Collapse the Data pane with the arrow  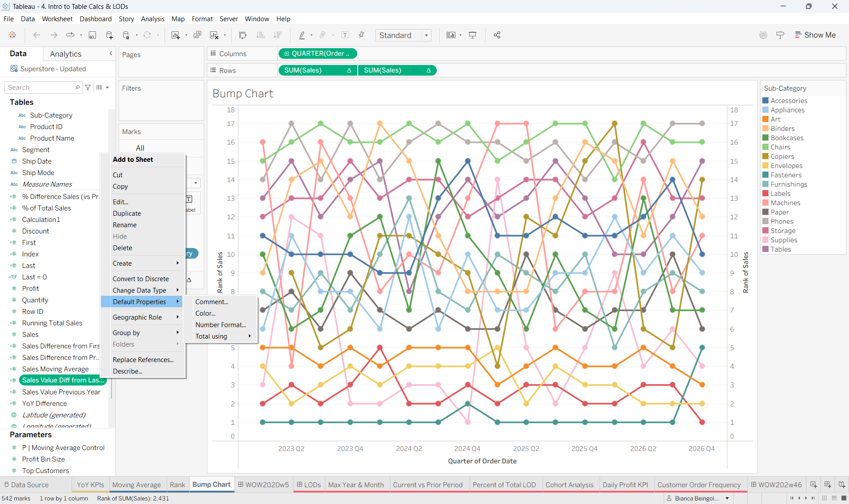(111, 53)
